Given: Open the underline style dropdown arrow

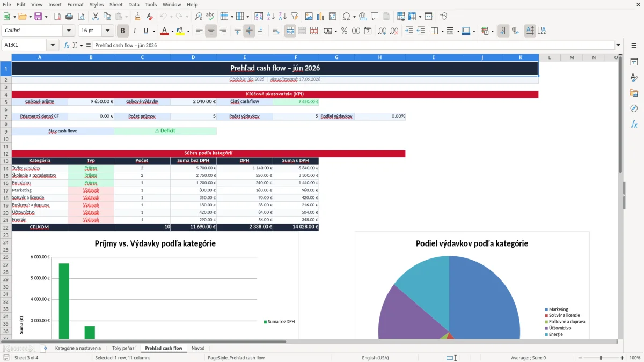Looking at the screenshot, I should tap(153, 31).
